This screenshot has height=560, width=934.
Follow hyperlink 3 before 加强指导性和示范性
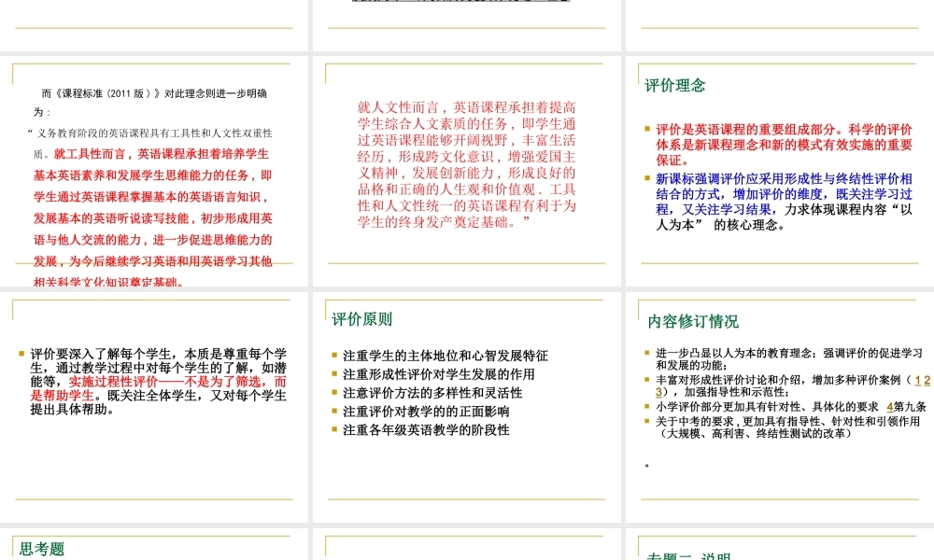(658, 392)
